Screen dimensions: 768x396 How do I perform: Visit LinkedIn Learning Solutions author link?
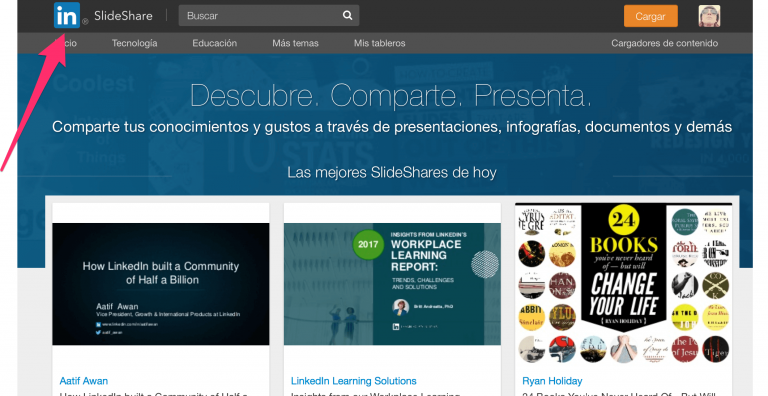click(354, 381)
